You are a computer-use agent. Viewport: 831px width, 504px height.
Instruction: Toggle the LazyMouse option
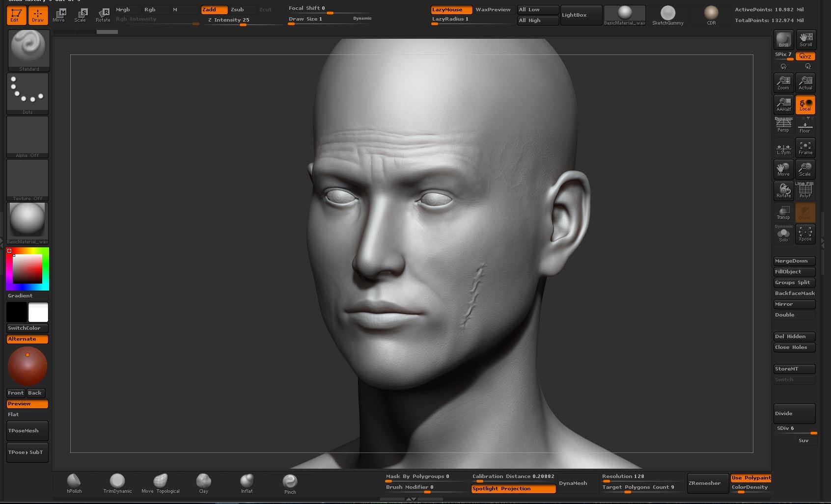tap(451, 10)
